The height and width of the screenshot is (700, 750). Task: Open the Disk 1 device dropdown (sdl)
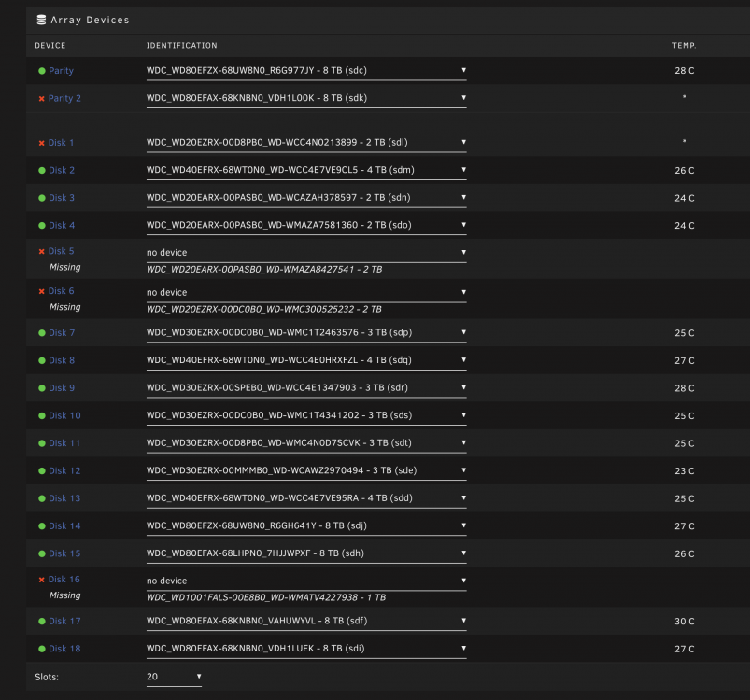(306, 143)
